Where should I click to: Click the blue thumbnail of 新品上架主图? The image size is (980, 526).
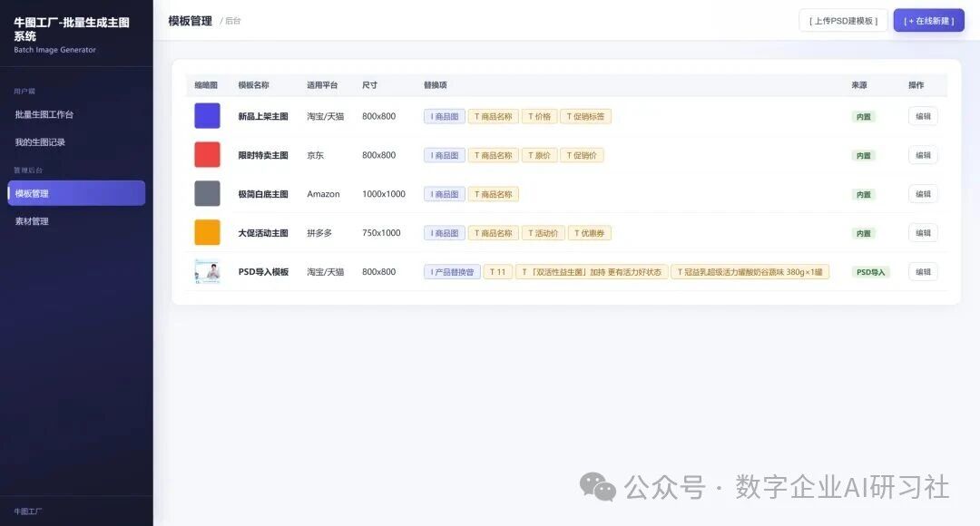pos(207,116)
